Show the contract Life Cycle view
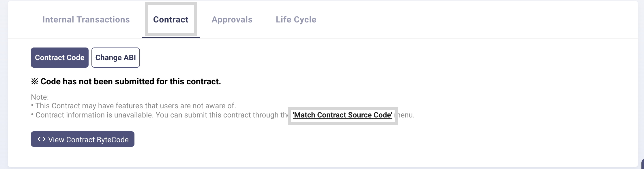 tap(296, 20)
